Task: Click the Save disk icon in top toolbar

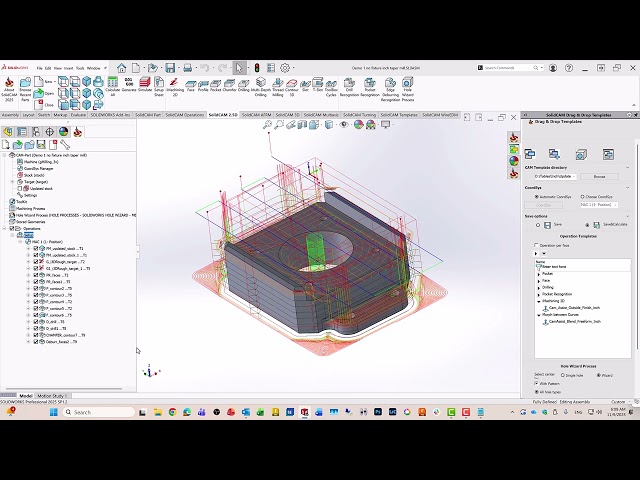Action: click(x=170, y=68)
